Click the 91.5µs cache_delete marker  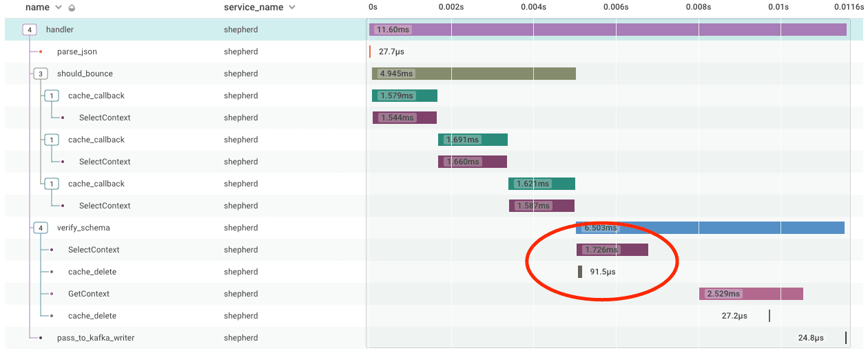[x=580, y=272]
